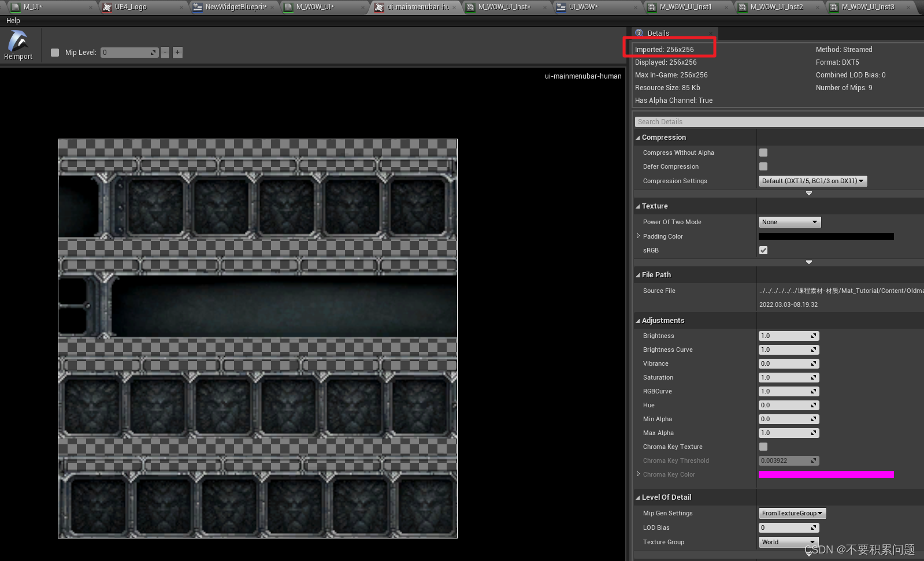Collapse the File Path section
The height and width of the screenshot is (561, 924).
pyautogui.click(x=638, y=275)
